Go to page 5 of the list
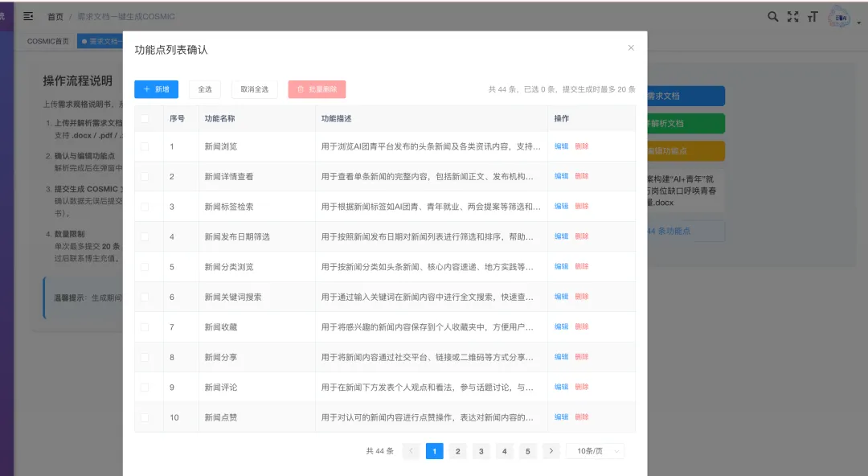Screen dimensions: 868x476 (527, 451)
